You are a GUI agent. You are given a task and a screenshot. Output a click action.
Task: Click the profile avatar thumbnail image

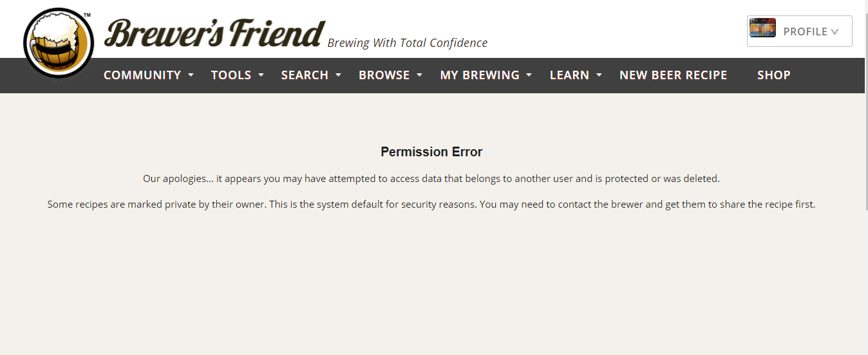pos(763,28)
